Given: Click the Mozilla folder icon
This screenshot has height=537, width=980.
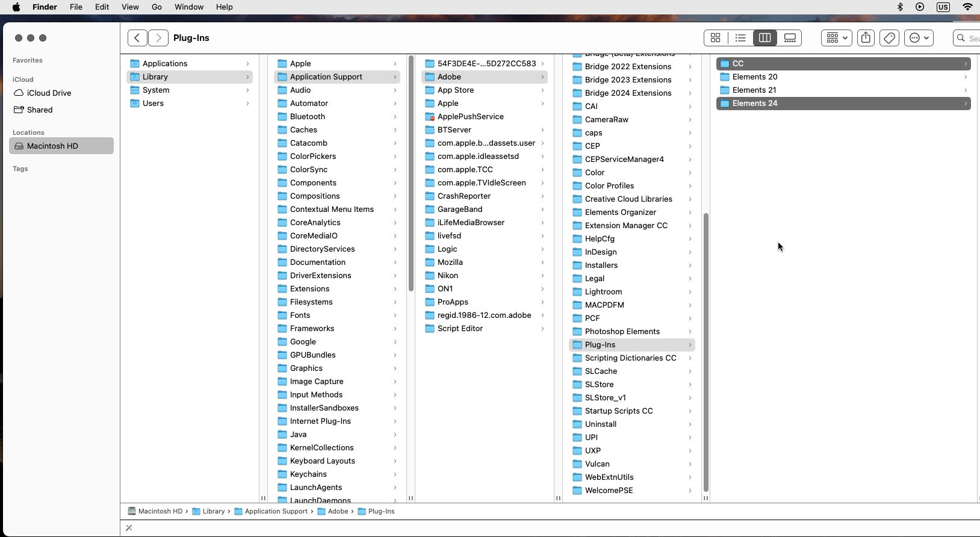Looking at the screenshot, I should (430, 262).
